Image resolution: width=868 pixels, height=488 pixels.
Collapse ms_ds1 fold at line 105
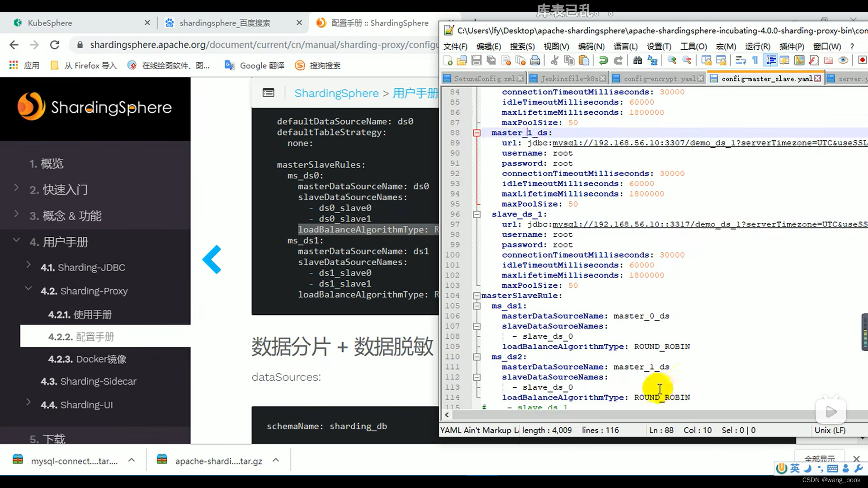click(x=476, y=306)
